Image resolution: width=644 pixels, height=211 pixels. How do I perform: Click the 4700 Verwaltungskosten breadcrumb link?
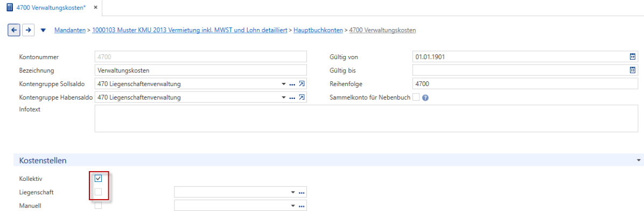382,30
